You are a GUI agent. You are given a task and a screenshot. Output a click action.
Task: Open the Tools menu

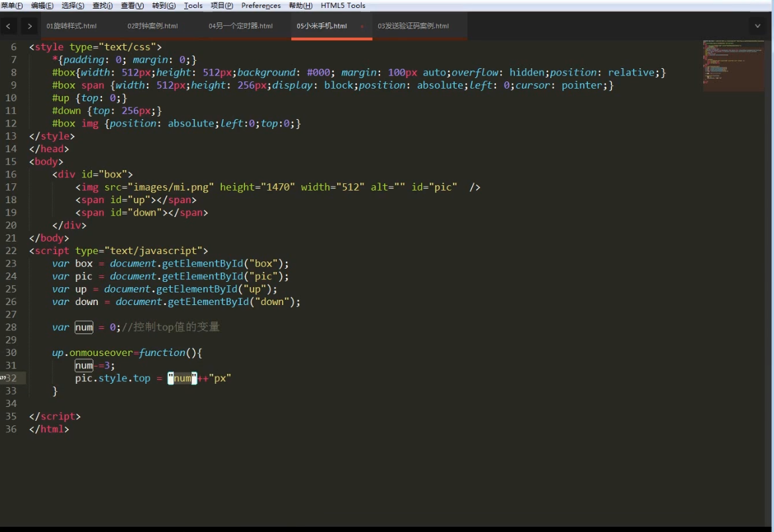(193, 5)
